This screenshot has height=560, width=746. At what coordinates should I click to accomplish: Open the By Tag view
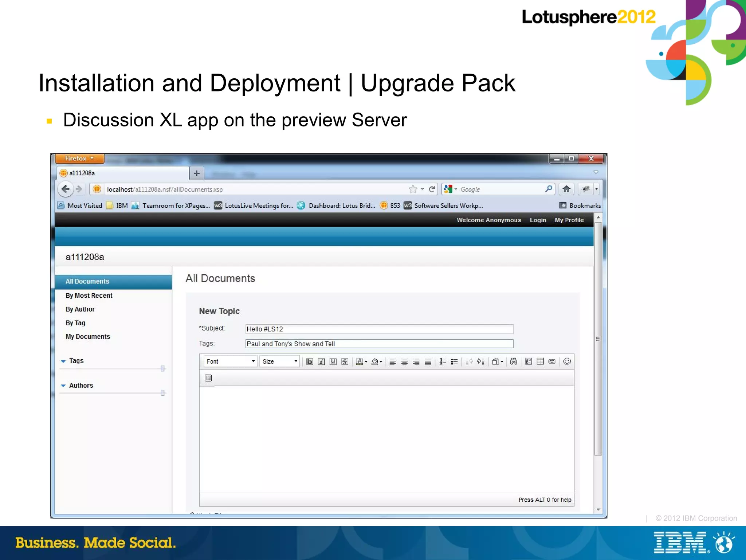75,323
